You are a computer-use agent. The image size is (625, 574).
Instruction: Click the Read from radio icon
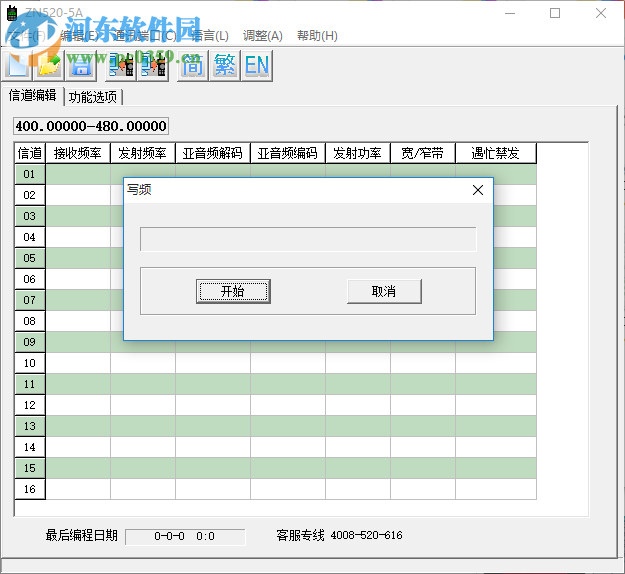(x=121, y=65)
